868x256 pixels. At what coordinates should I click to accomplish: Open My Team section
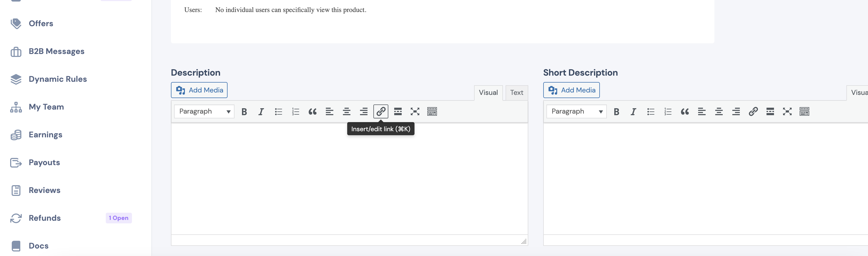[x=46, y=107]
